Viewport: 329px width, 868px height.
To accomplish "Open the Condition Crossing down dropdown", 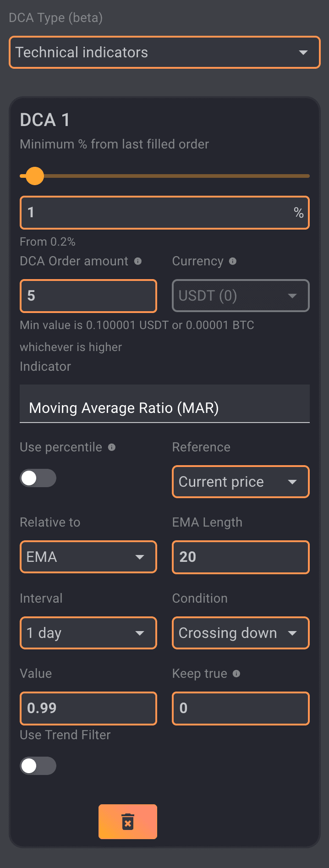I will [x=241, y=633].
